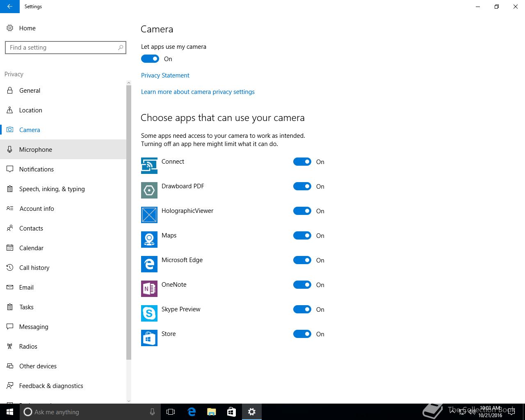Click the Skype Preview app icon

click(x=149, y=313)
